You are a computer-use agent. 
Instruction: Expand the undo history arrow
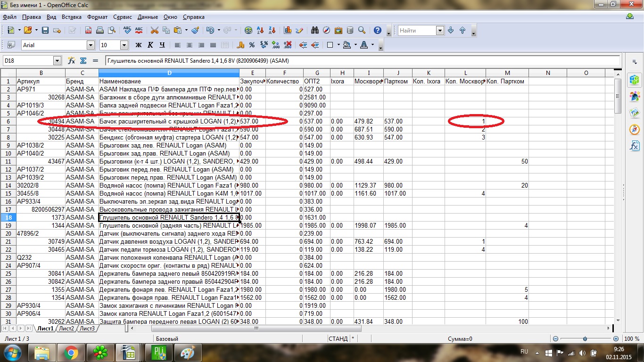coord(218,30)
